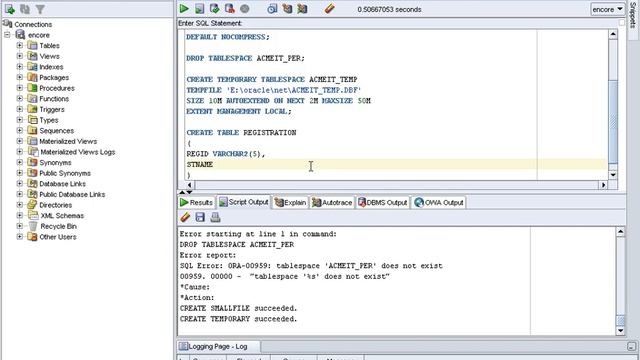The image size is (640, 360).
Task: Click the Run Script toolbar icon
Action: 199,9
